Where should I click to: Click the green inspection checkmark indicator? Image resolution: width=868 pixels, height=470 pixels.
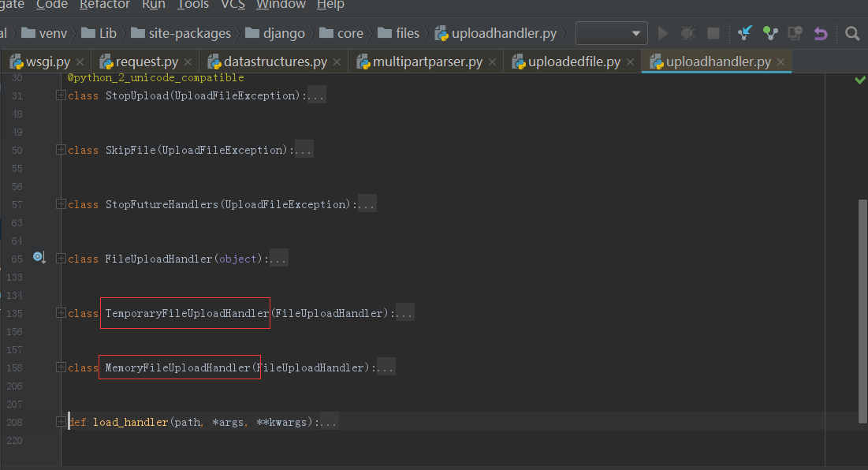point(859,80)
